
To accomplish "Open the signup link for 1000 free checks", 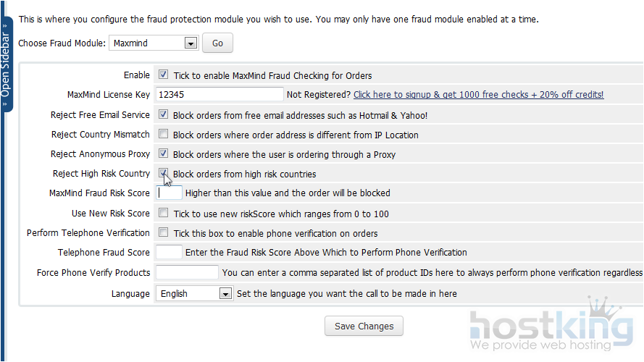I will point(478,95).
